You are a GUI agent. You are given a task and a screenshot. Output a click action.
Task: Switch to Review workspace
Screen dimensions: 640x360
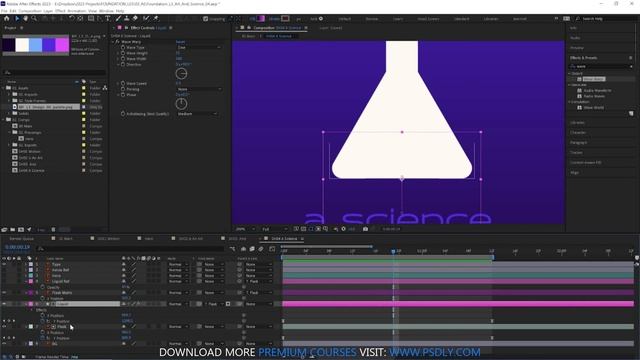click(x=371, y=19)
